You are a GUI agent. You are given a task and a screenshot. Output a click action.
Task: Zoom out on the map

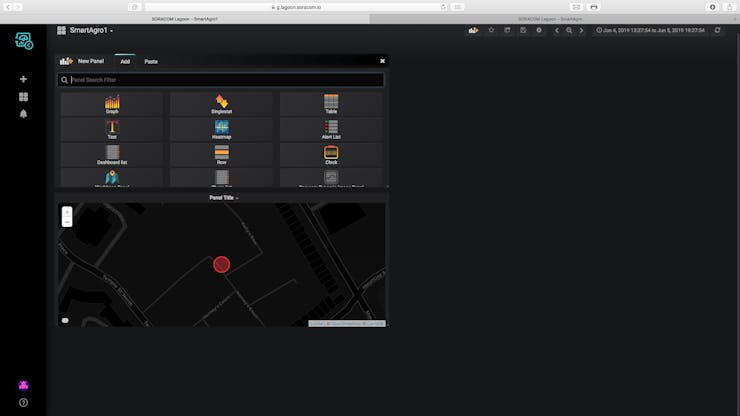tap(67, 222)
